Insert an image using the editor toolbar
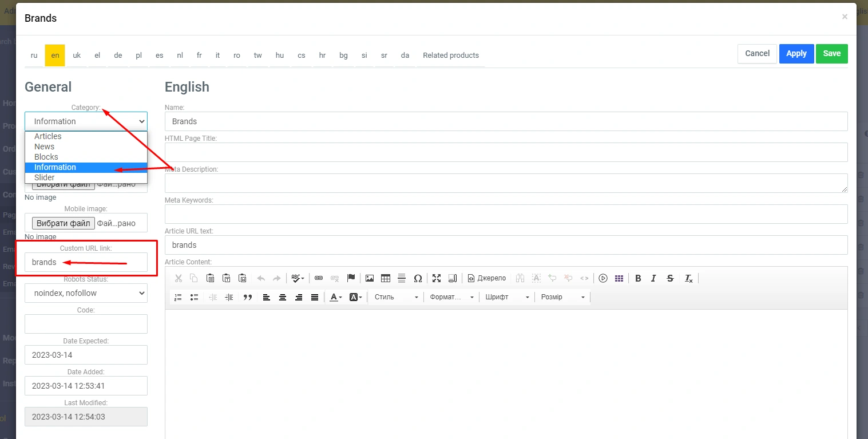Screen dimensions: 868x439 [370, 278]
